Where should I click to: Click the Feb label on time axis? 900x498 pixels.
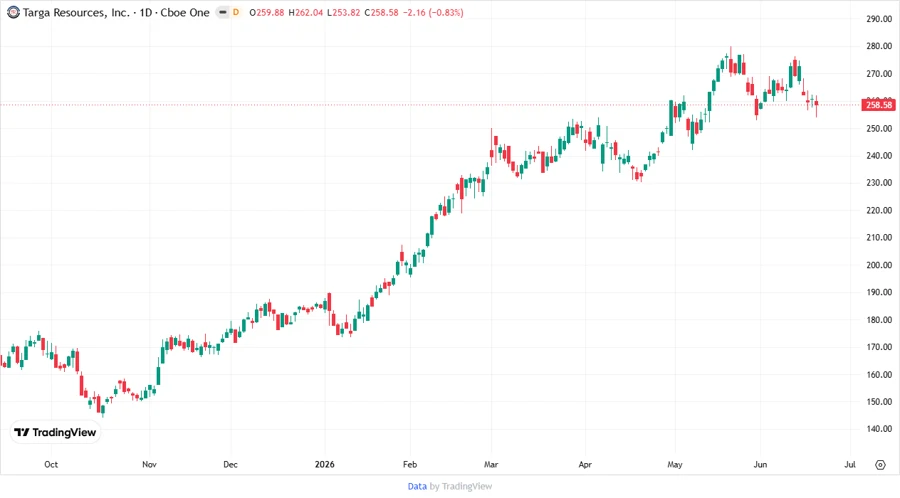410,464
